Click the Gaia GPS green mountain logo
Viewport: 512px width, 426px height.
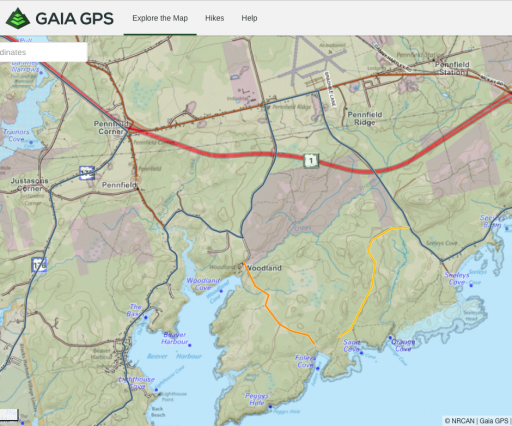18,18
